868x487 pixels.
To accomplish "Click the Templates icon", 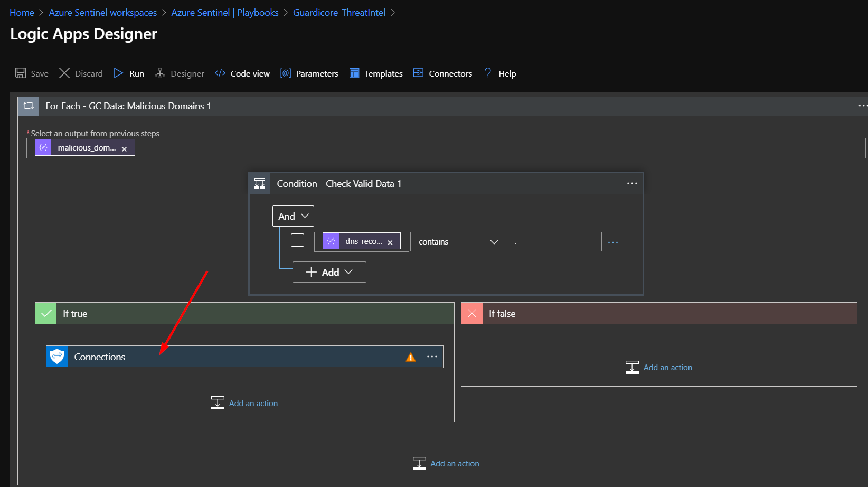I will point(354,73).
